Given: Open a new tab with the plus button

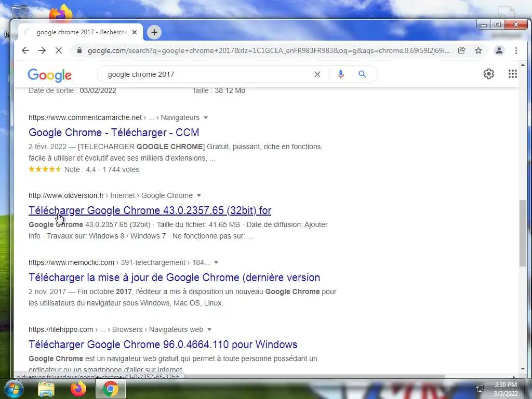Looking at the screenshot, I should (154, 32).
